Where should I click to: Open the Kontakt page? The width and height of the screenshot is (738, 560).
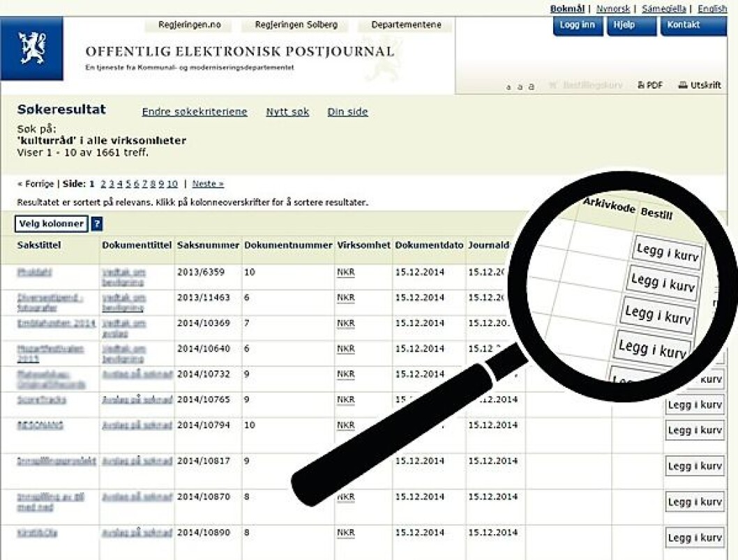point(693,26)
